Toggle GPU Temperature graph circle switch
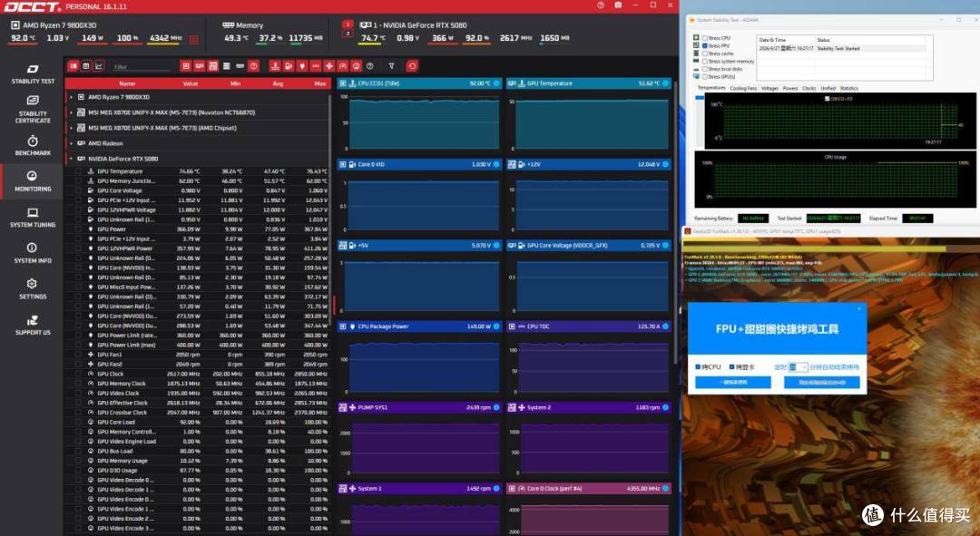 [x=666, y=83]
